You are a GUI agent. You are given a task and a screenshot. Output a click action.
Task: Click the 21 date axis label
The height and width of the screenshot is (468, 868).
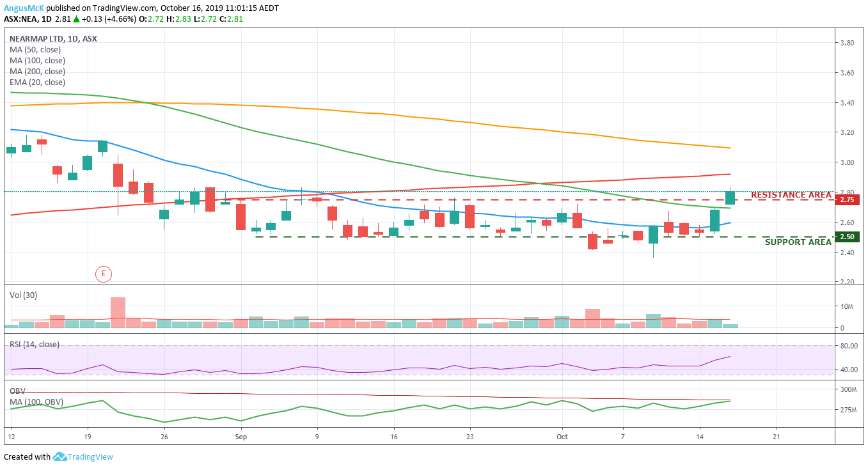click(777, 437)
